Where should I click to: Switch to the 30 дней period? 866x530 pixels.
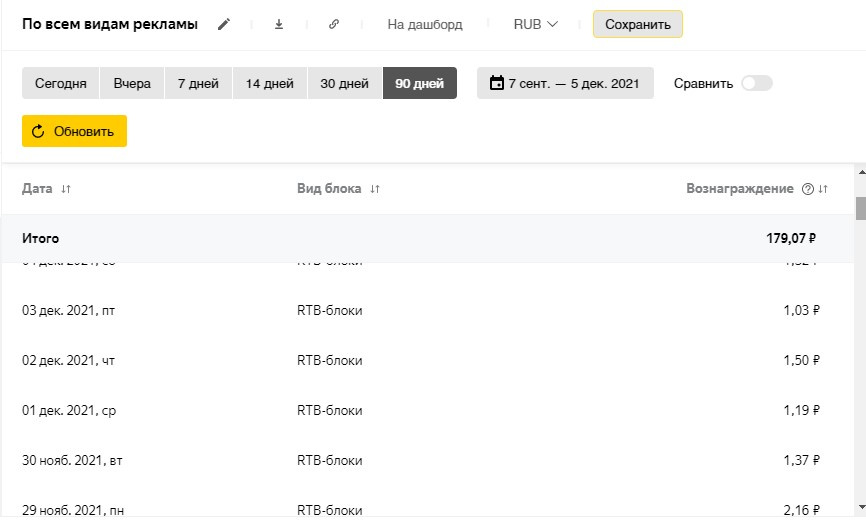(344, 84)
